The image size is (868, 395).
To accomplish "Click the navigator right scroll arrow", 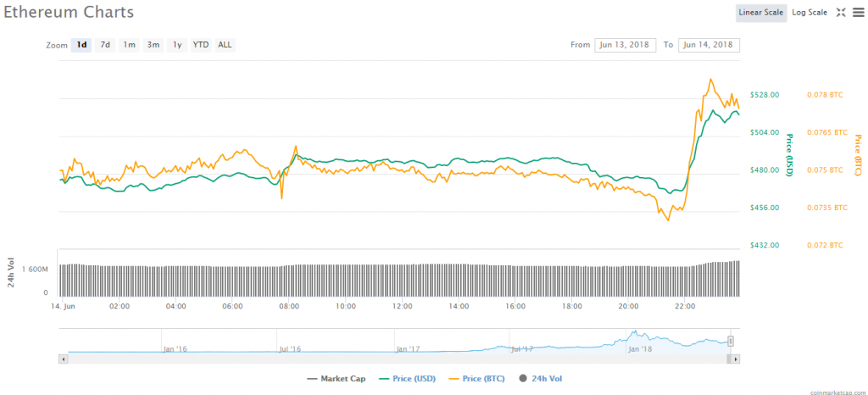I will click(x=736, y=359).
